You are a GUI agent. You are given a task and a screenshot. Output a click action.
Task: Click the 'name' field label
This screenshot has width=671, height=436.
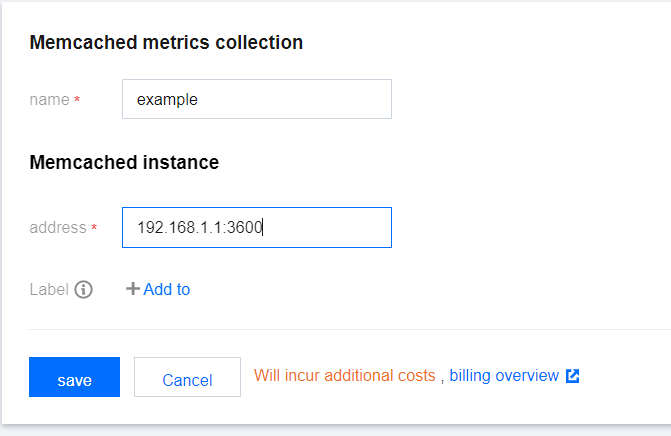(x=49, y=100)
